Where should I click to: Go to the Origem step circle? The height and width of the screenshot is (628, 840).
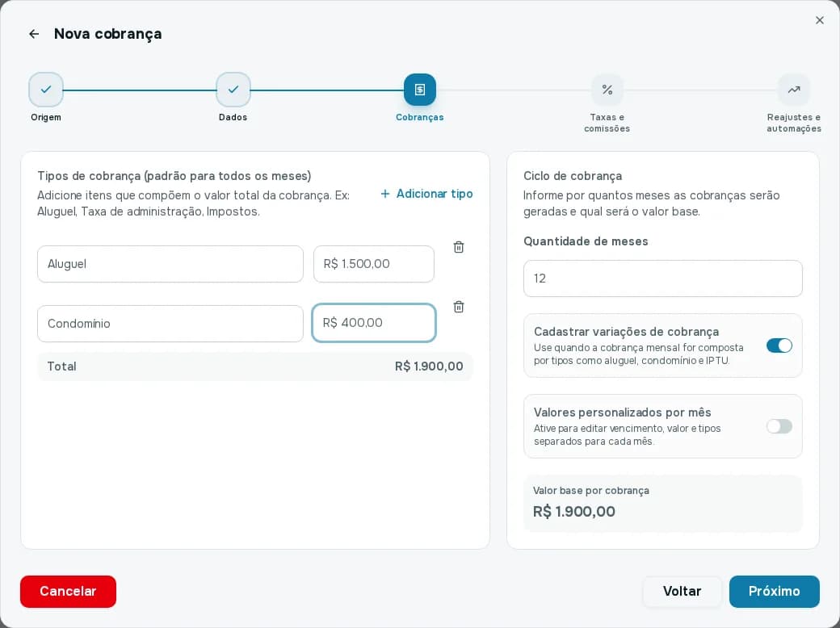click(x=46, y=90)
